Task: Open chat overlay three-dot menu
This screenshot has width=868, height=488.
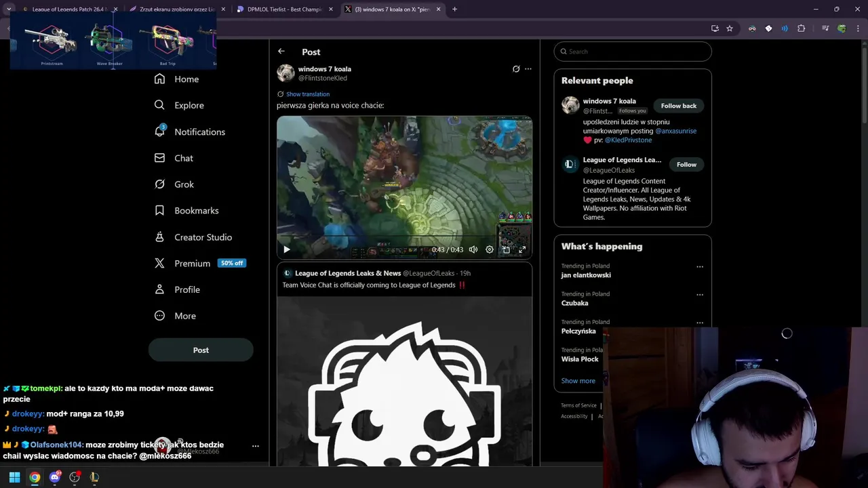Action: coord(256,446)
